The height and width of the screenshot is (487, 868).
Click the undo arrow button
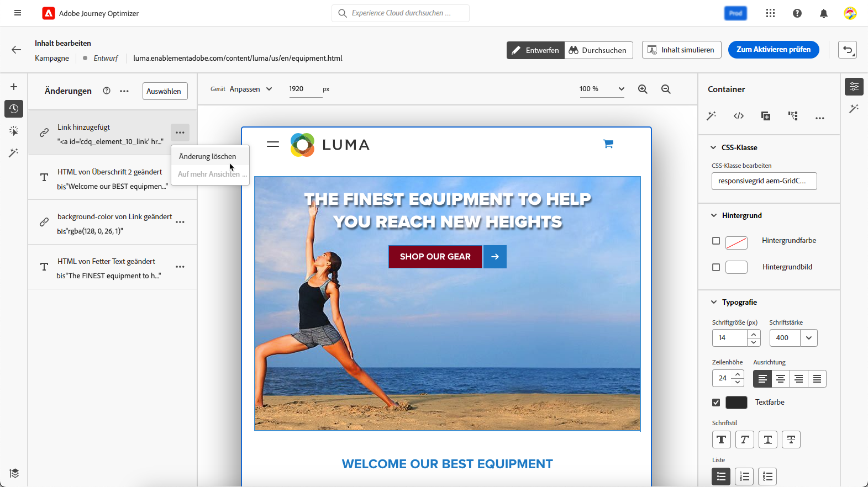click(x=848, y=50)
